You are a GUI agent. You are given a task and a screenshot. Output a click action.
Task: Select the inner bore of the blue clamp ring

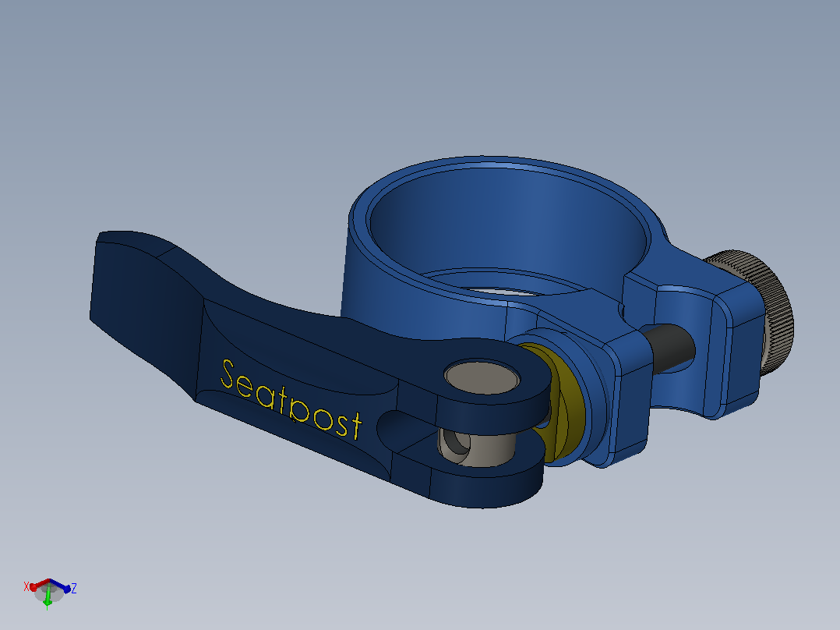click(x=509, y=231)
